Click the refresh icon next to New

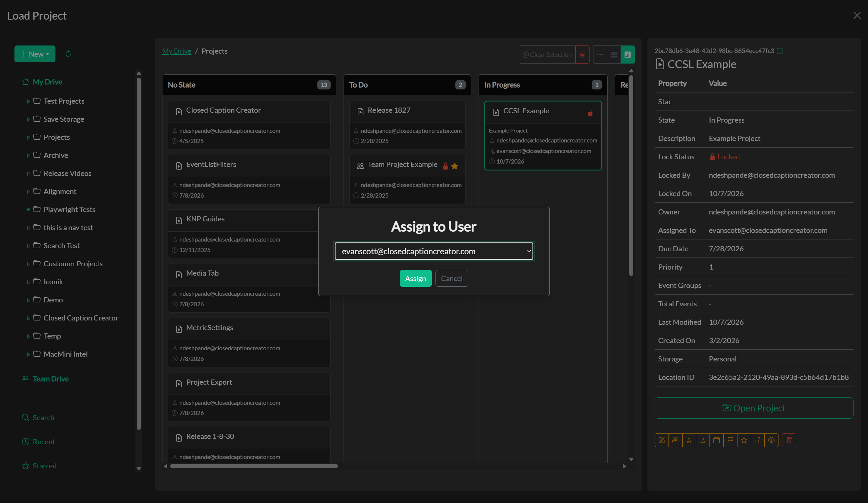coord(68,54)
